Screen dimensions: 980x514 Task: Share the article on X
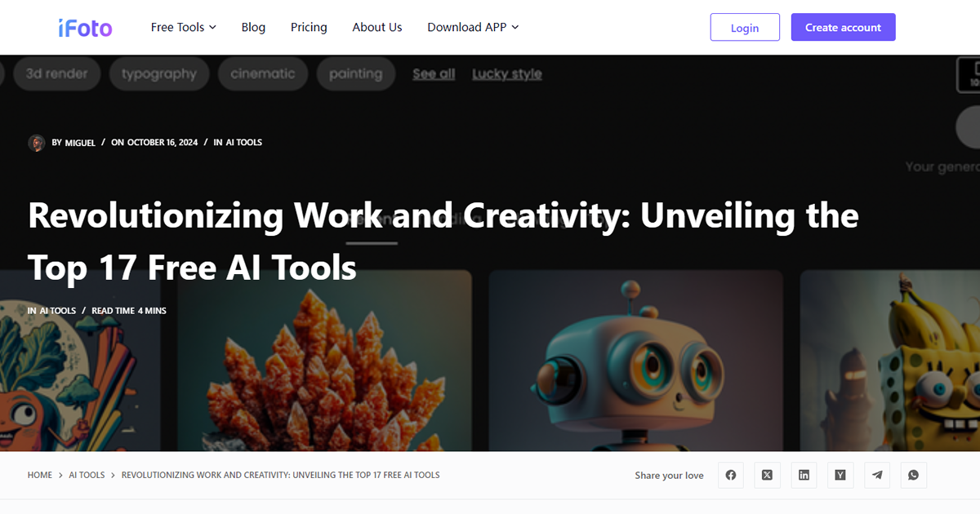click(767, 475)
